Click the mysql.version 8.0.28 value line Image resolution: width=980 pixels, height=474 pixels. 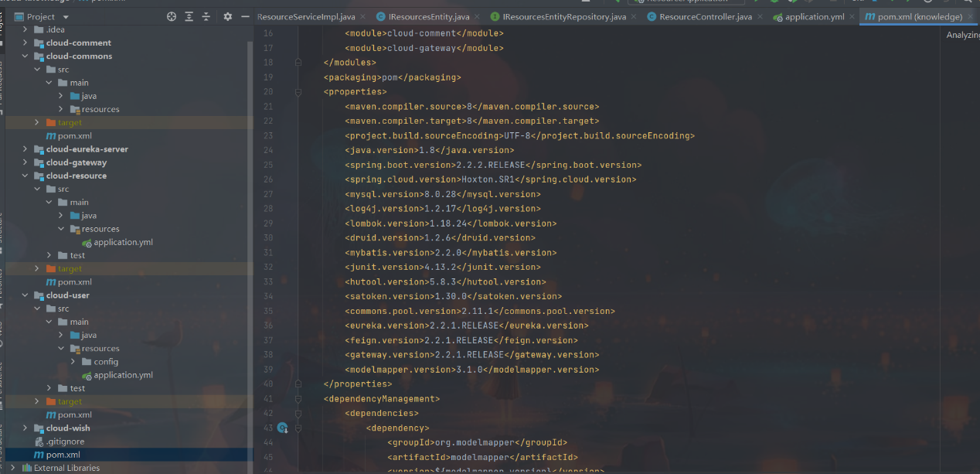click(441, 194)
